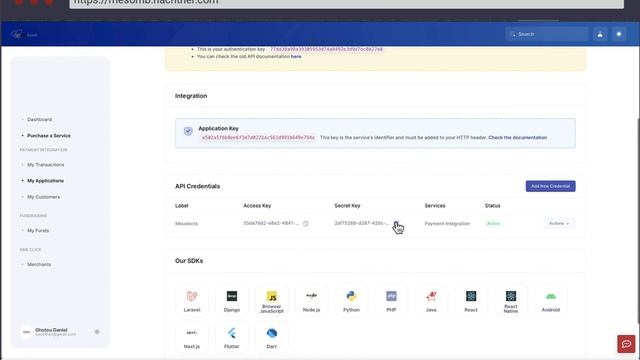This screenshot has width=640, height=360.
Task: Copy the Secret Key value
Action: (x=396, y=224)
